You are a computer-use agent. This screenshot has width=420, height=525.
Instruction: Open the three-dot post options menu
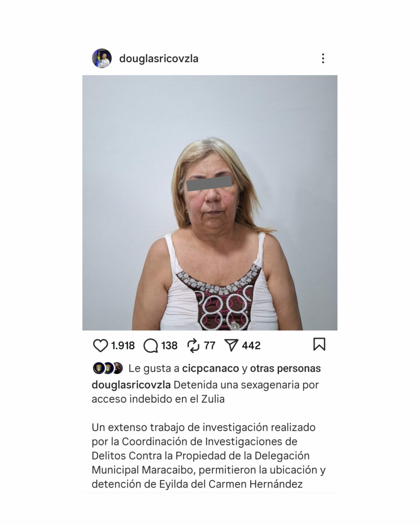[323, 58]
